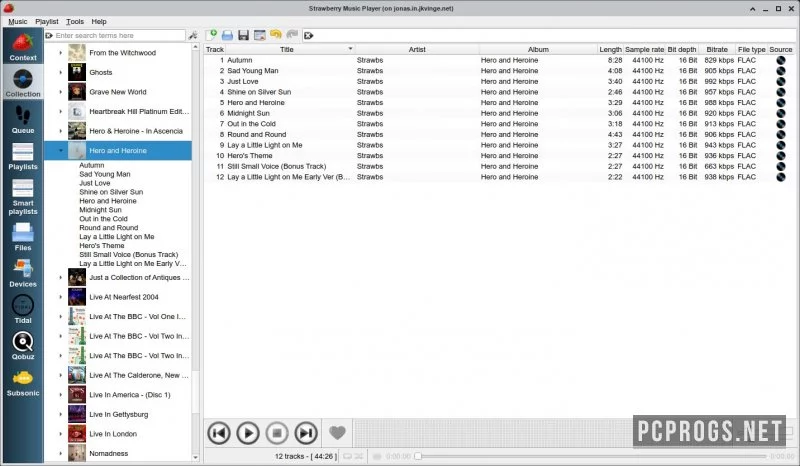Select the Hero's Theme playlist row
The image size is (800, 466).
tap(499, 156)
